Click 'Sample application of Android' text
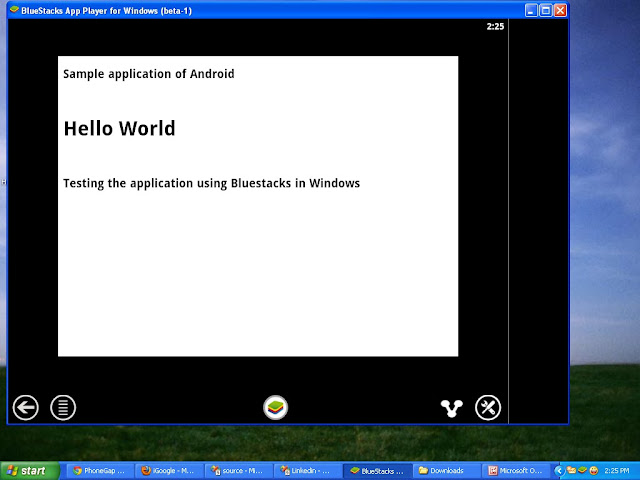The height and width of the screenshot is (480, 640). point(149,74)
